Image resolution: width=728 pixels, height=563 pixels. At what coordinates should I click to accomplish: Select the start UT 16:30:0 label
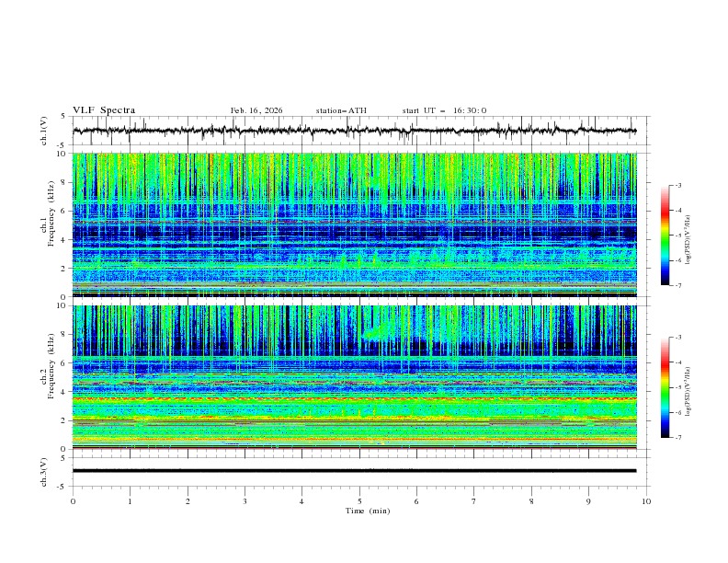coord(444,110)
